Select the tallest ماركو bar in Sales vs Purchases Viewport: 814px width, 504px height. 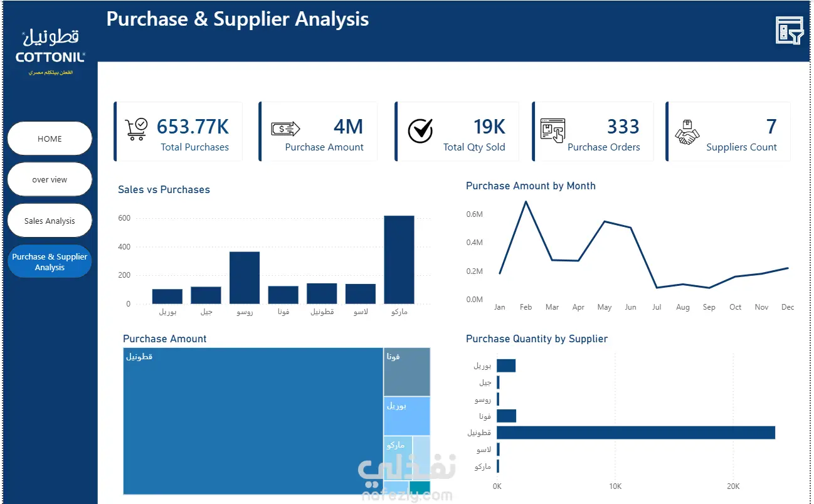click(399, 260)
